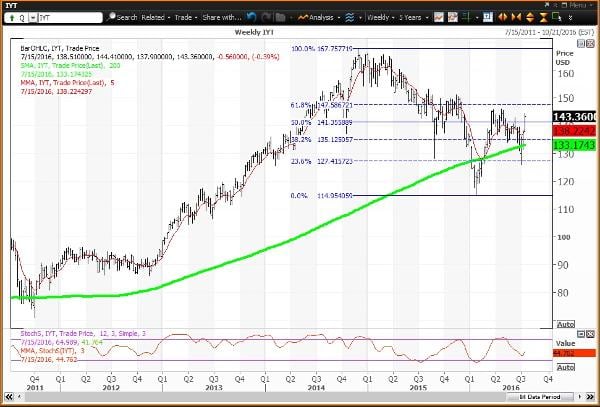Image resolution: width=600 pixels, height=407 pixels.
Task: Click the green bar chart type icon
Action: (466, 17)
